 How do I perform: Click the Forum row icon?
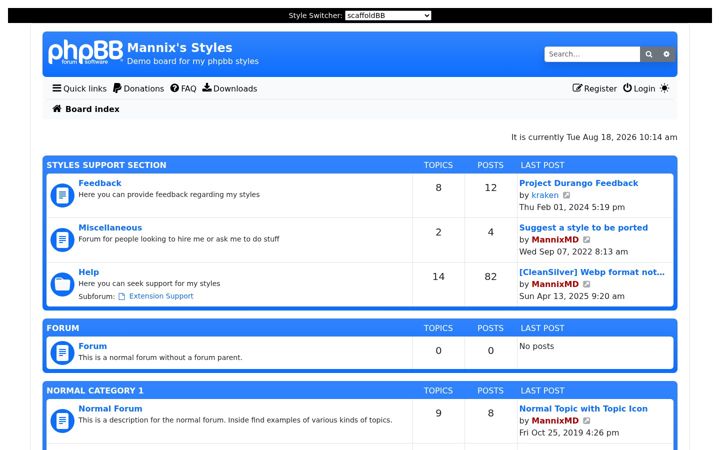(62, 353)
